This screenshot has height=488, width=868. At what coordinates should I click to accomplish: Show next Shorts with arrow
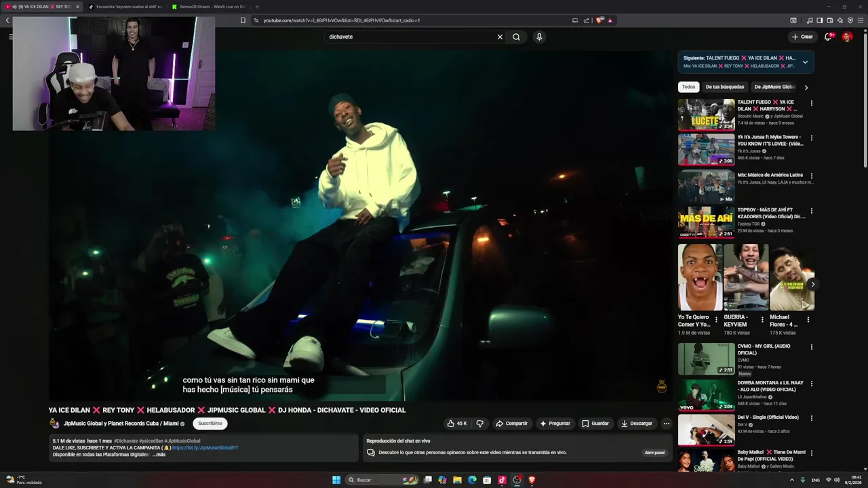click(x=812, y=285)
